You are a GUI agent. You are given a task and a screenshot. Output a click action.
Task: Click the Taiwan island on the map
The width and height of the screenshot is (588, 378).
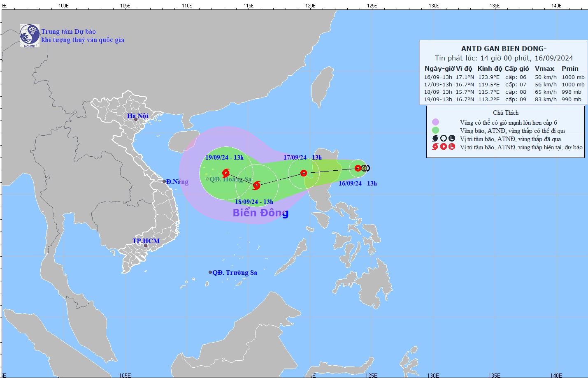(322, 87)
